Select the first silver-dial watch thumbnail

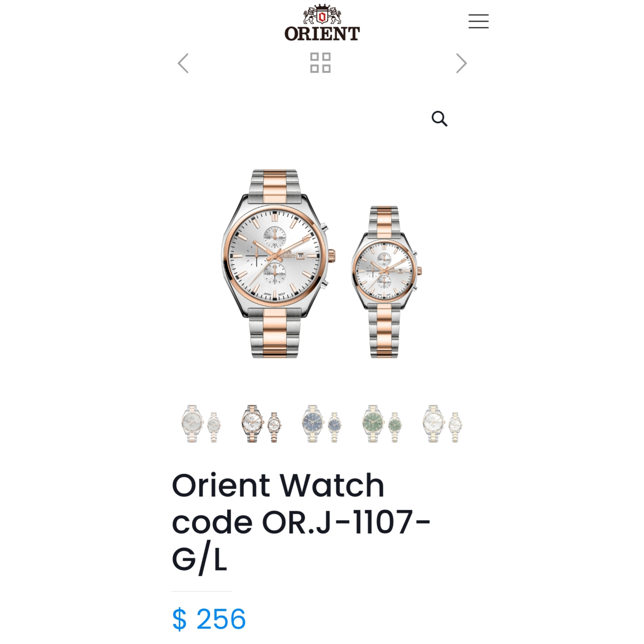point(201,424)
